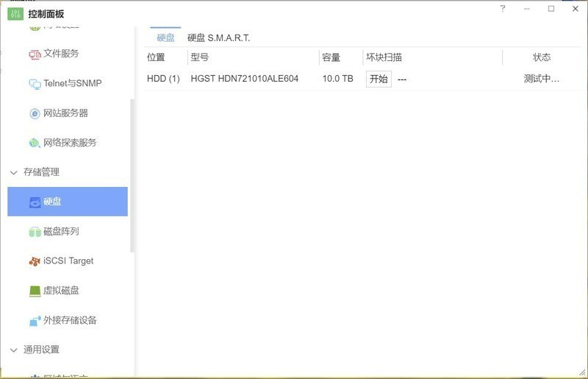Close the Control Panel window
Screen dimensions: 588x379
[576, 9]
